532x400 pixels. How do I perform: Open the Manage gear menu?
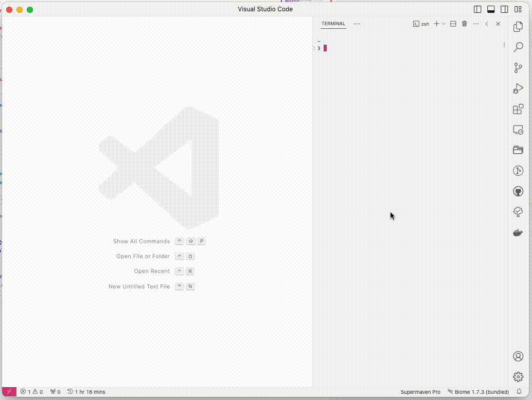[x=518, y=377]
